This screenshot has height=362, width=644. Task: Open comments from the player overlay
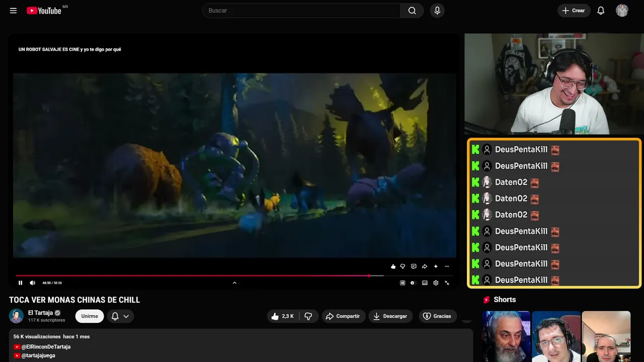[414, 266]
